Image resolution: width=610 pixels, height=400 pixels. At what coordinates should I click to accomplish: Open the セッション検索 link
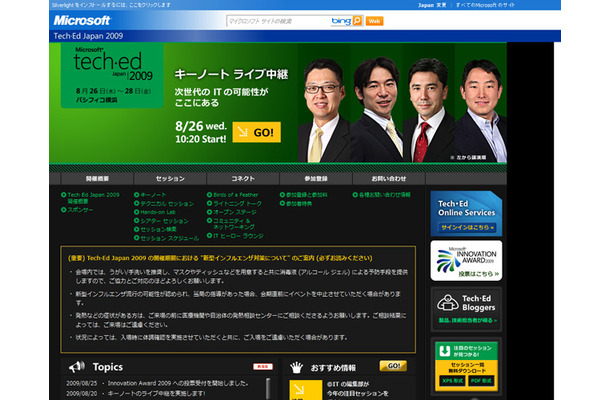(x=158, y=229)
